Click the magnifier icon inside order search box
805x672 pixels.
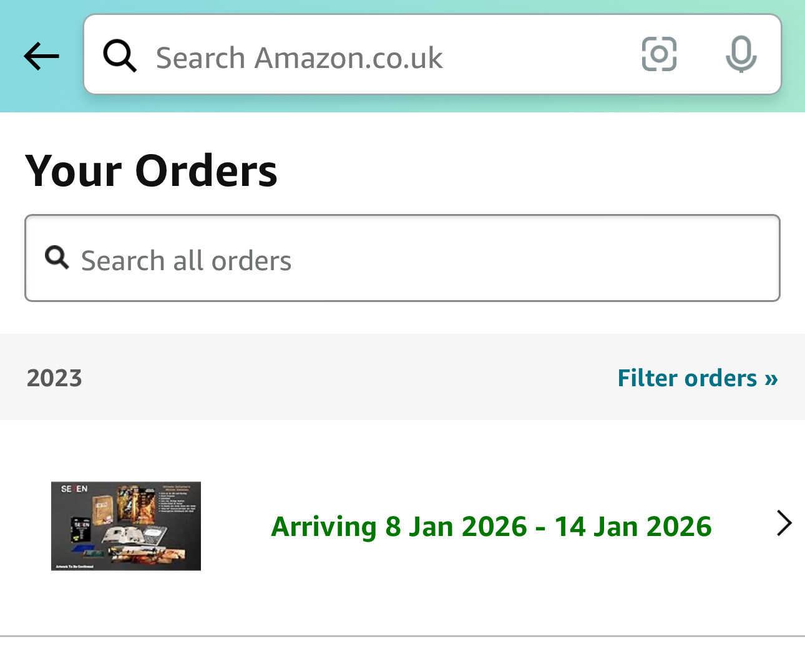click(57, 256)
